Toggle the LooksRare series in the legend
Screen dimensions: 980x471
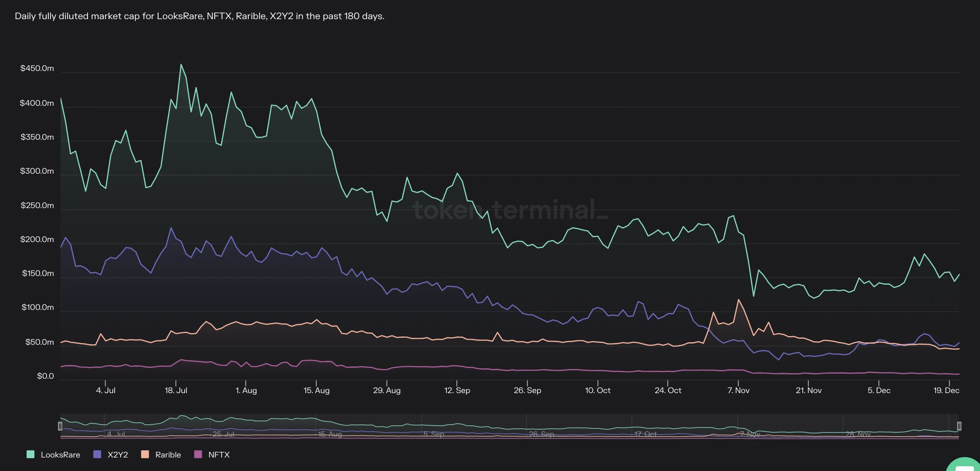point(54,454)
